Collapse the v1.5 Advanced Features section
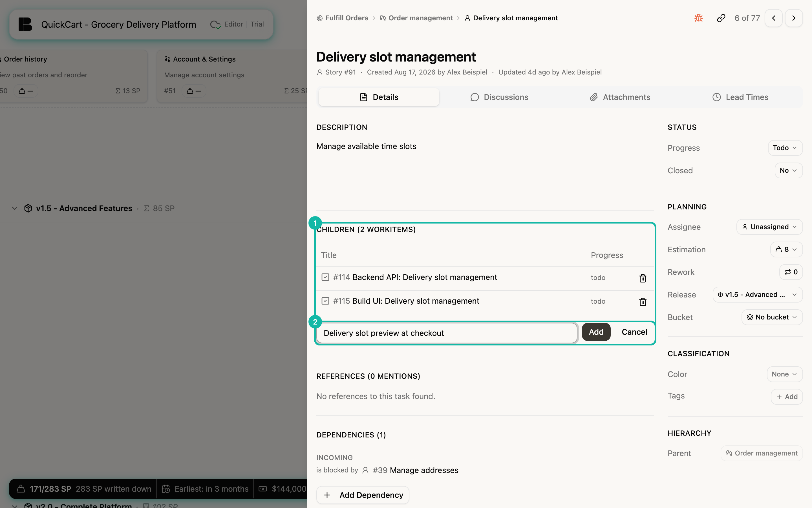 14,208
